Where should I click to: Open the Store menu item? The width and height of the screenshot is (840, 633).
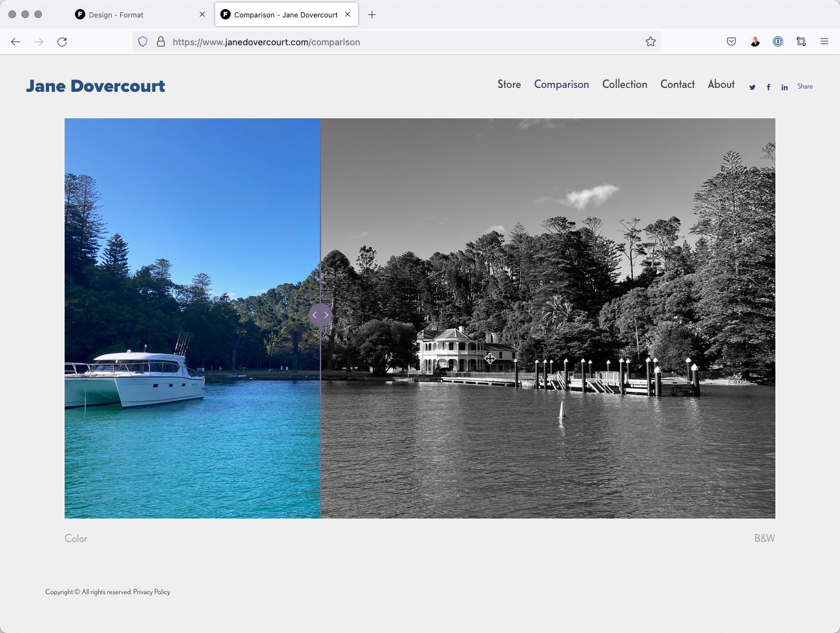click(509, 84)
